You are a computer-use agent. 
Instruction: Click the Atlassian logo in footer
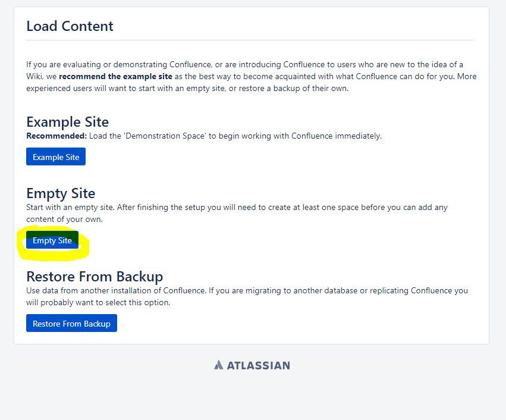pyautogui.click(x=252, y=365)
